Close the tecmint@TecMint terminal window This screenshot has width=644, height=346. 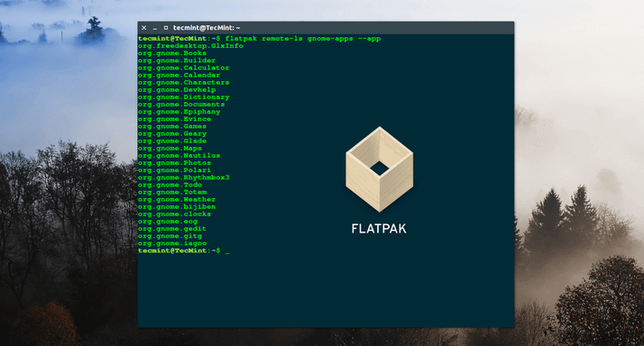[143, 28]
